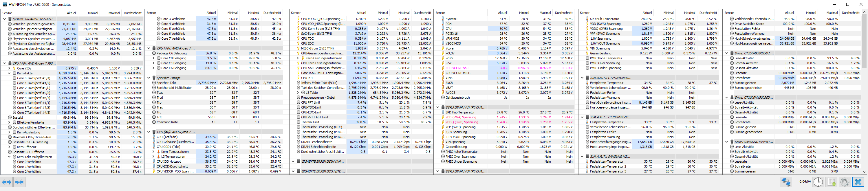The height and width of the screenshot is (191, 868).
Task: Select the Package C6 Belegung row
Action: pyautogui.click(x=217, y=53)
